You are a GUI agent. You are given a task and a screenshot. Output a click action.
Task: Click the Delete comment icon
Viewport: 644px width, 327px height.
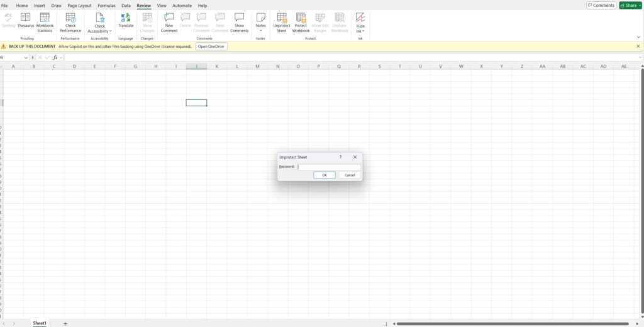click(186, 17)
